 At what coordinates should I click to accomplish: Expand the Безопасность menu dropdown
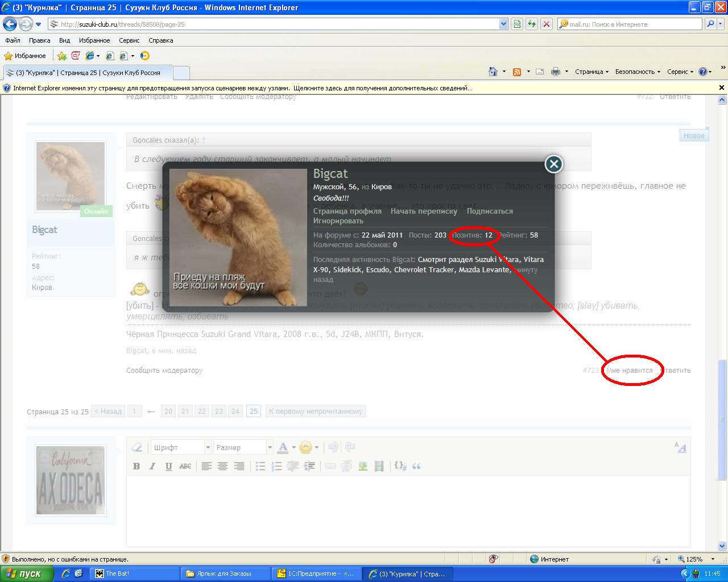coord(637,72)
